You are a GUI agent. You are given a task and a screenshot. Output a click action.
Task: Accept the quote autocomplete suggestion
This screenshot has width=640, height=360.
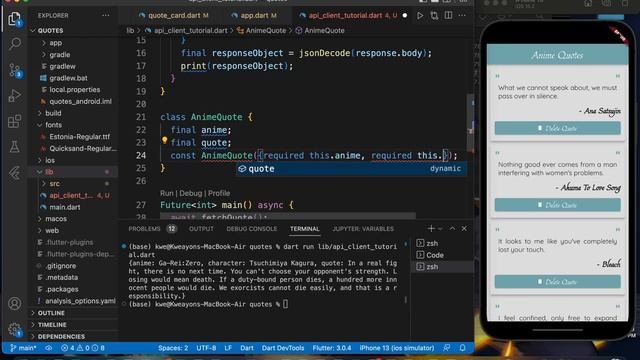click(351, 169)
